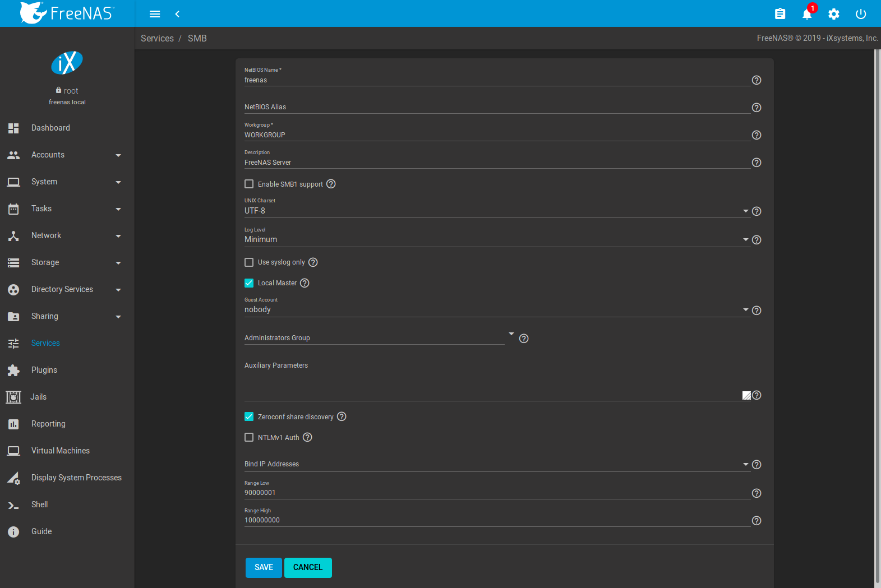This screenshot has height=588, width=881.
Task: Focus the Range Low input field
Action: (x=497, y=493)
